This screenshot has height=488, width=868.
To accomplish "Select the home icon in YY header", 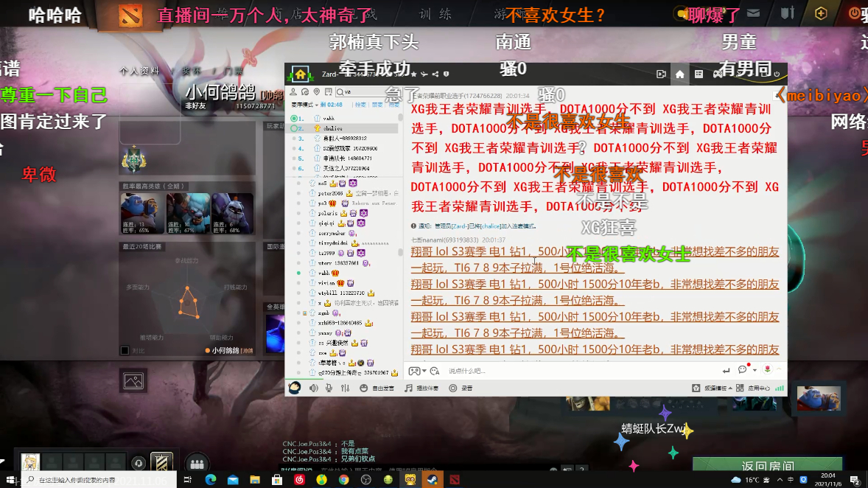I will pos(680,74).
